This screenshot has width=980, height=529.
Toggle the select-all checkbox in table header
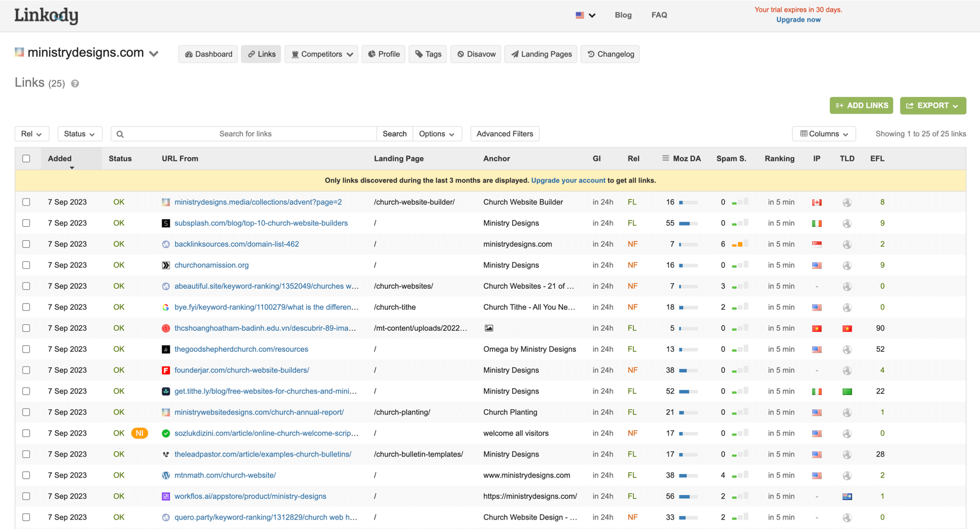[26, 158]
